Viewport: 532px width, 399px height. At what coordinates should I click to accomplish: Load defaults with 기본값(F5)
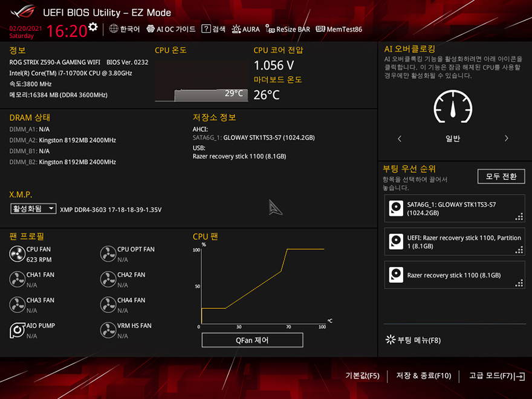362,375
